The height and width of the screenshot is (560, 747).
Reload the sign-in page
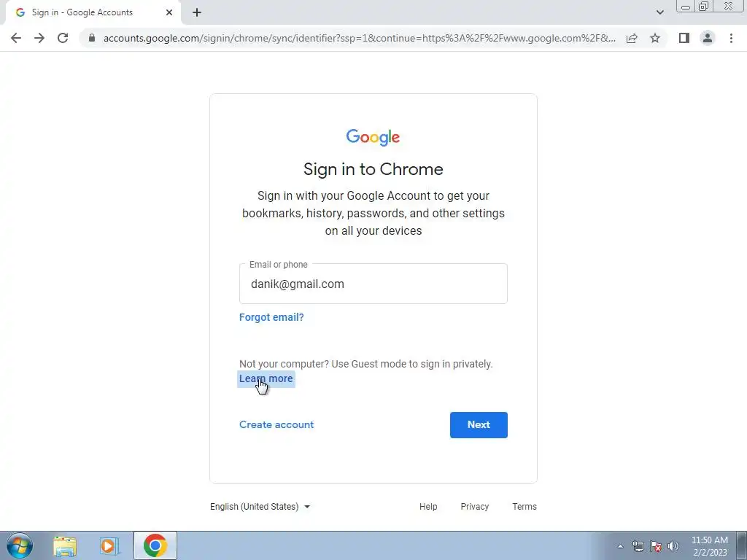click(63, 38)
